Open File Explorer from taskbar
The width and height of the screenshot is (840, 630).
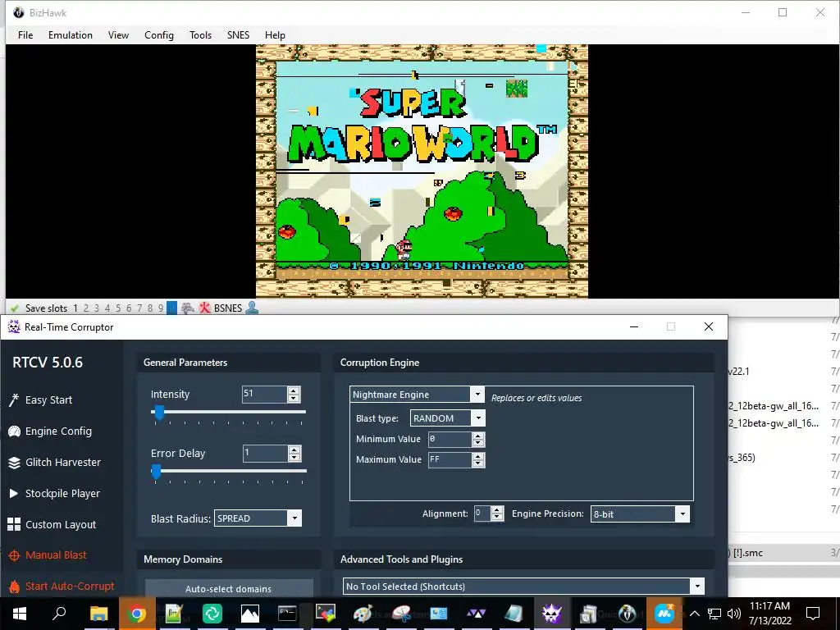98,613
